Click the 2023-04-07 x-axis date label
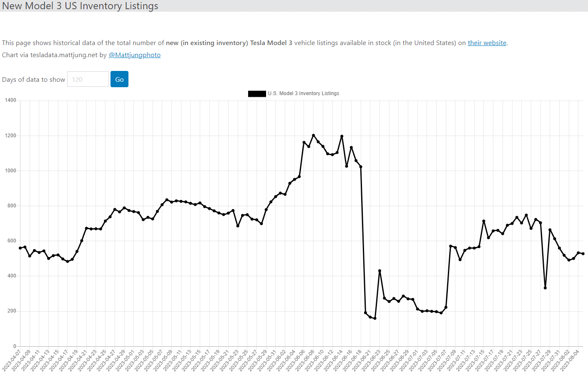The width and height of the screenshot is (588, 373). pyautogui.click(x=12, y=360)
